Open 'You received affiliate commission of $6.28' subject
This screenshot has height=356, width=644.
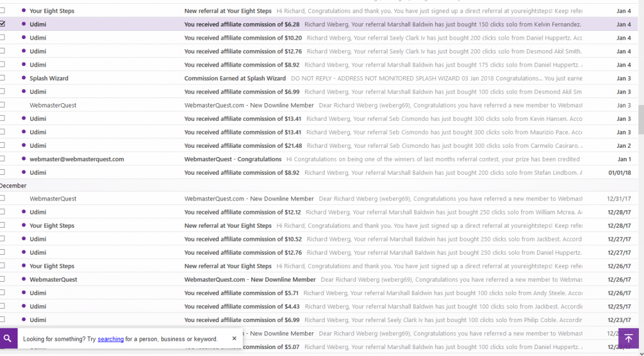pos(242,25)
